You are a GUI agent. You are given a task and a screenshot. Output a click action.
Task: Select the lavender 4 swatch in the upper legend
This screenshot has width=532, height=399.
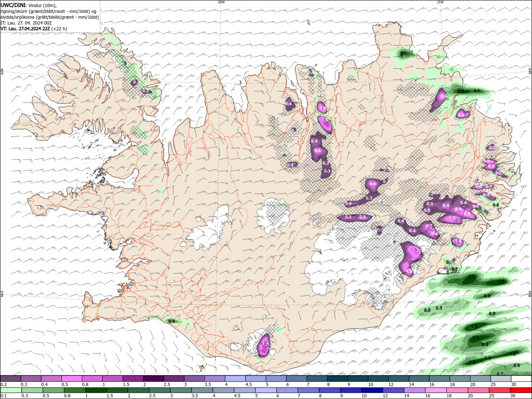235,378
